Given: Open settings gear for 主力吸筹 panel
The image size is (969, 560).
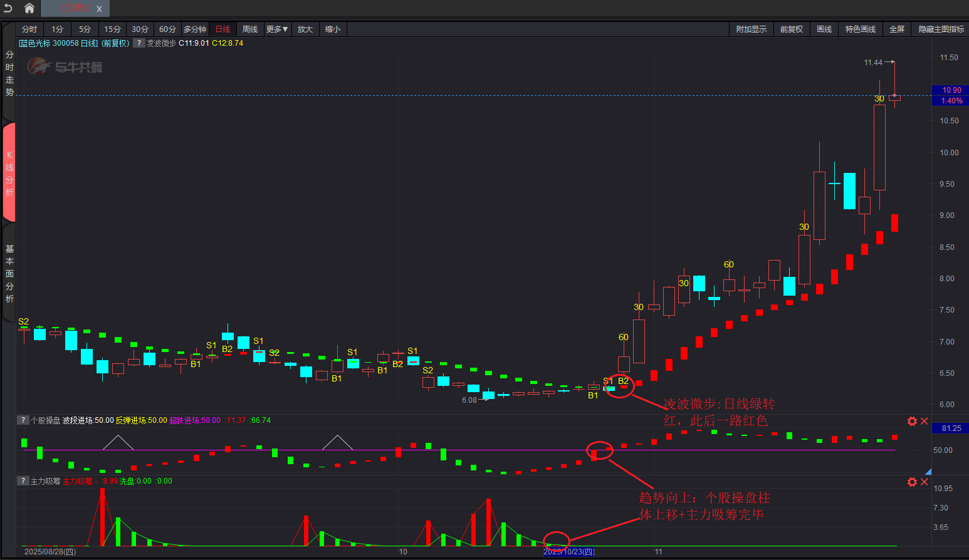Looking at the screenshot, I should point(912,482).
